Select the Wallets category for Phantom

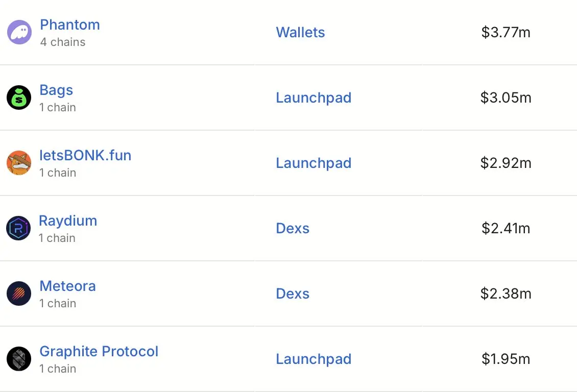click(x=301, y=32)
